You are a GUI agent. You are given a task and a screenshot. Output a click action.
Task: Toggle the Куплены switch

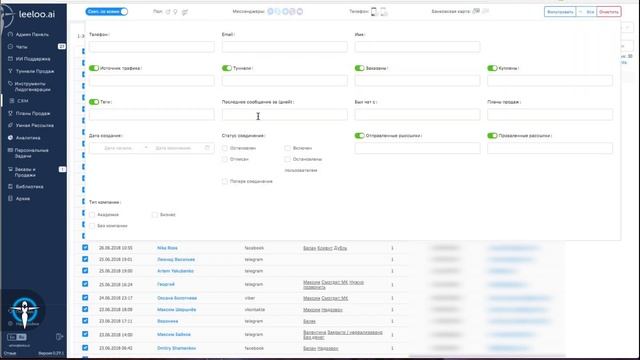[492, 68]
